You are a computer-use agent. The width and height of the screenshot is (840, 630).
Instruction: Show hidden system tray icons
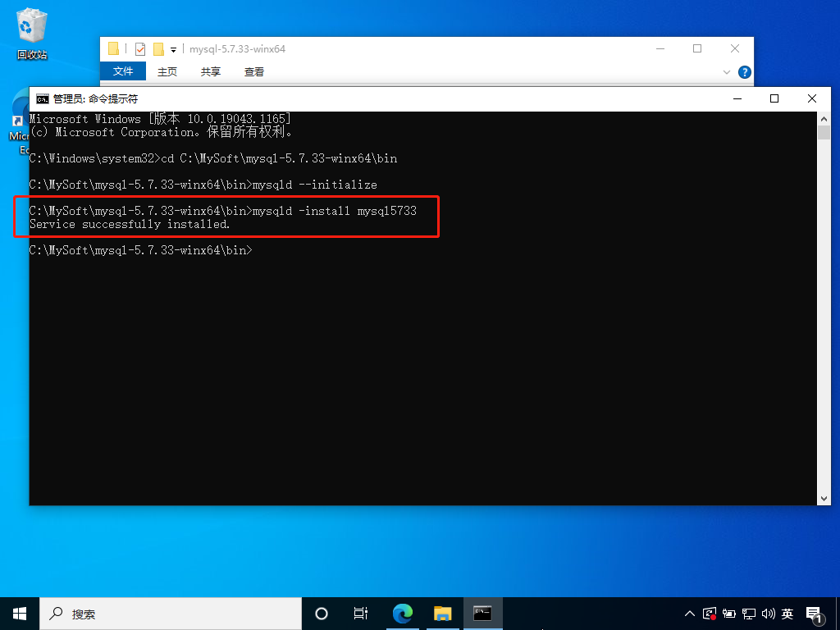pos(690,614)
